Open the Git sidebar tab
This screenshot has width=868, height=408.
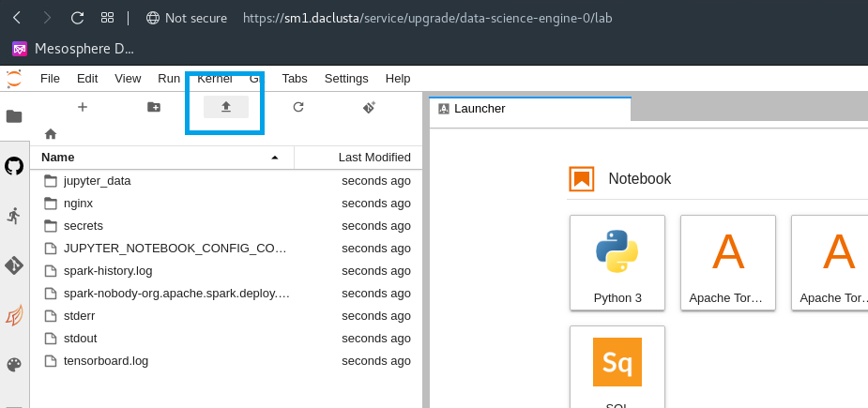tap(14, 265)
